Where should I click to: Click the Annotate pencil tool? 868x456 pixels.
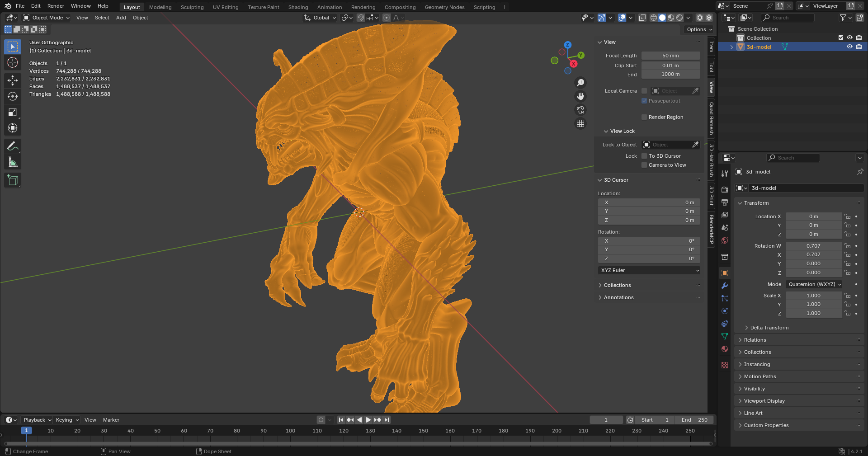[x=13, y=146]
